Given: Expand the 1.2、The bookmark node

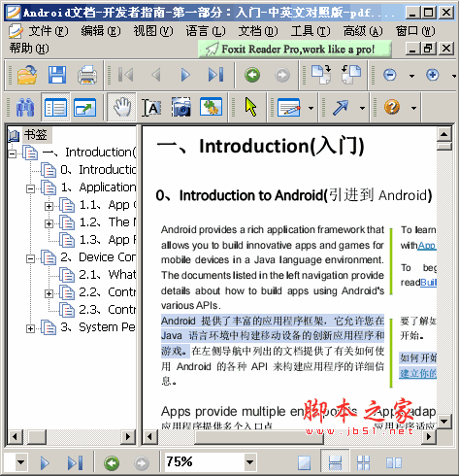Looking at the screenshot, I should tap(49, 223).
